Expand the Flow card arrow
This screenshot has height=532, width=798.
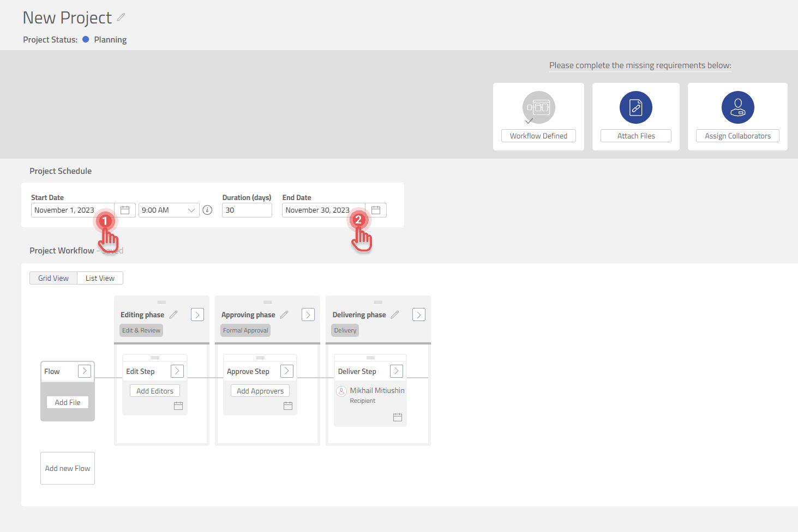(85, 371)
